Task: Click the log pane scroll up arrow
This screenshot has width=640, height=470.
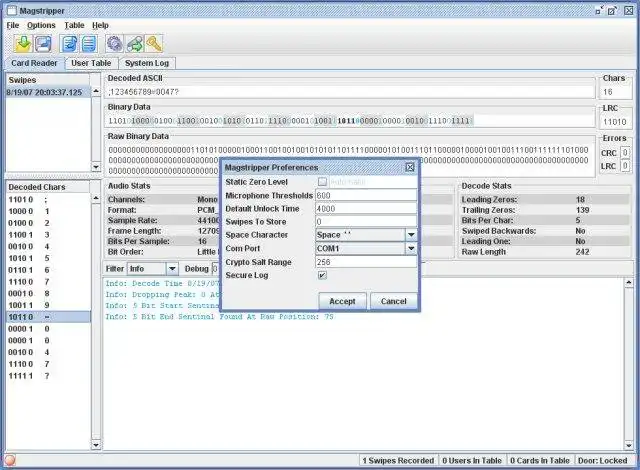Action: pos(629,282)
